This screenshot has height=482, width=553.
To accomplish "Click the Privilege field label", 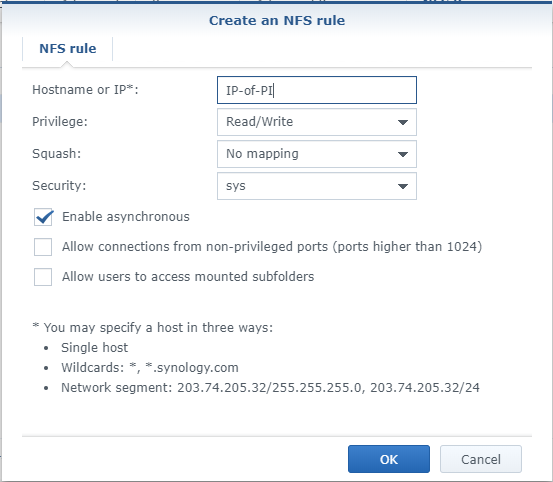I will (60, 122).
